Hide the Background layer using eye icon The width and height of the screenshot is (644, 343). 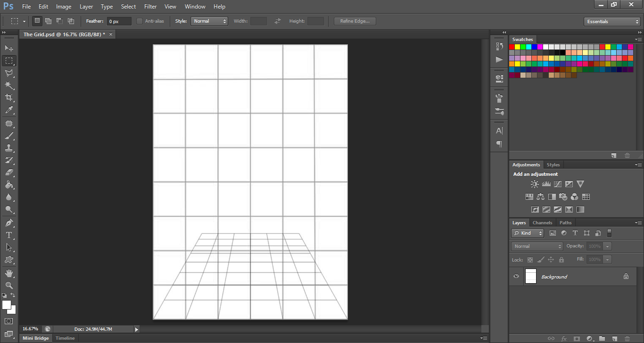pyautogui.click(x=516, y=277)
